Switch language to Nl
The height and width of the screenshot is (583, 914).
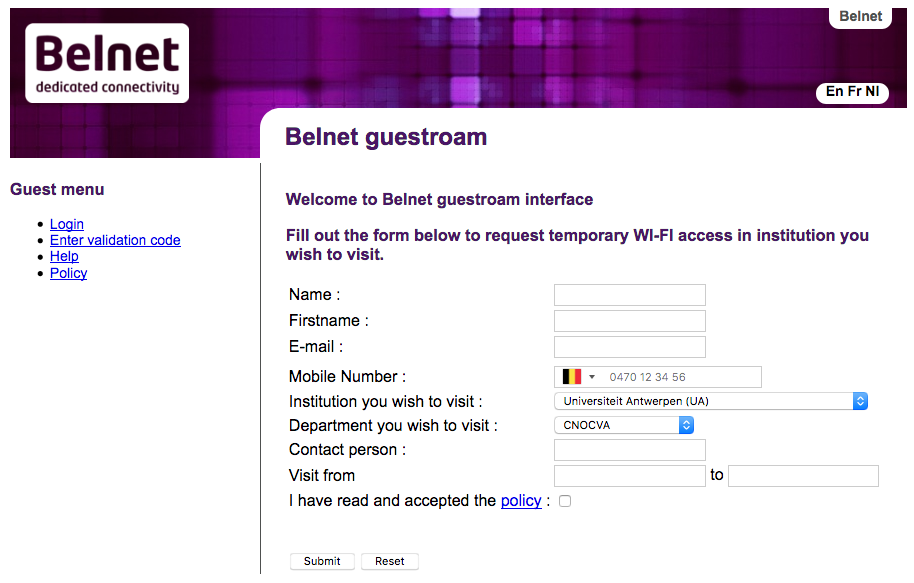872,92
